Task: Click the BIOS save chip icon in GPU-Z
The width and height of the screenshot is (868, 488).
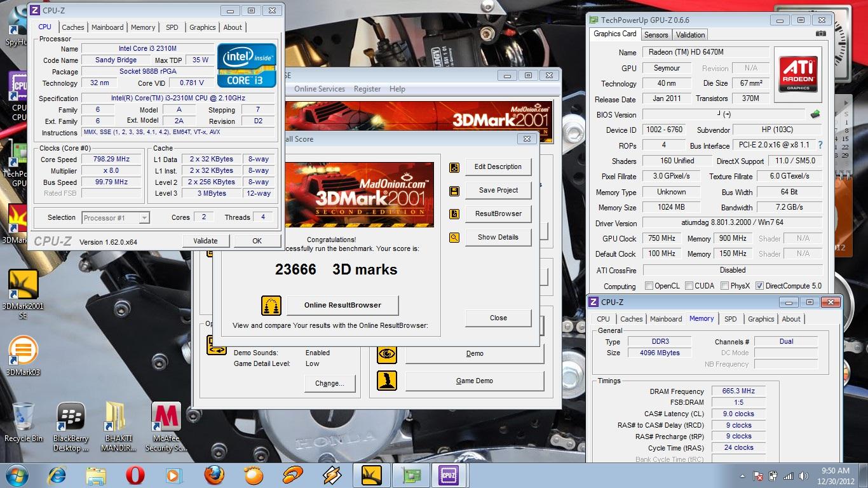Action: point(815,114)
